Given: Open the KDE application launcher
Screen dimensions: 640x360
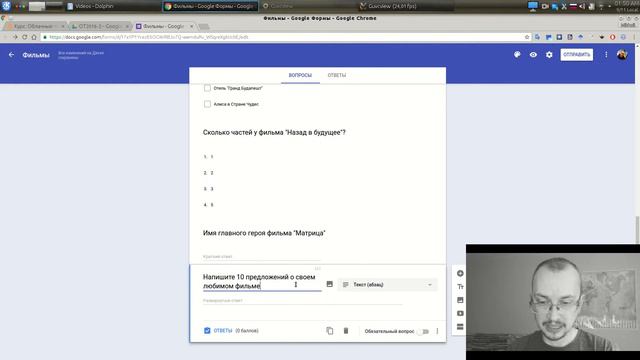Looking at the screenshot, I should (6, 6).
